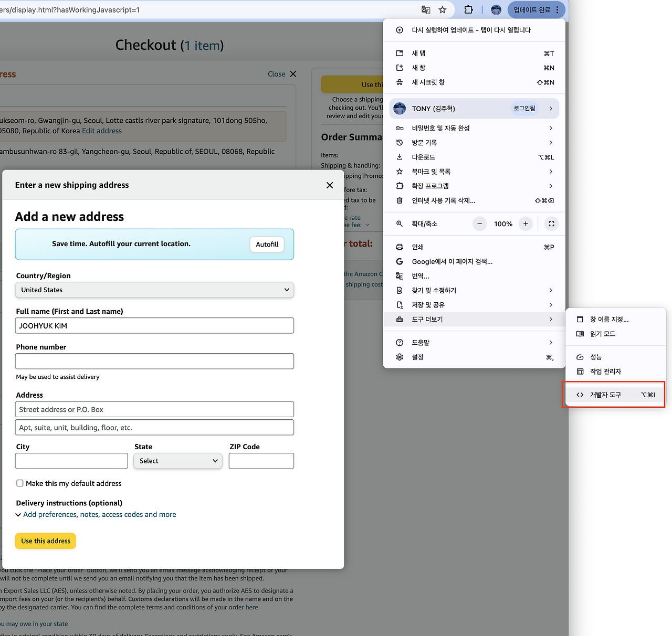This screenshot has height=636, width=672.
Task: Check Make this my default address
Action: 20,483
